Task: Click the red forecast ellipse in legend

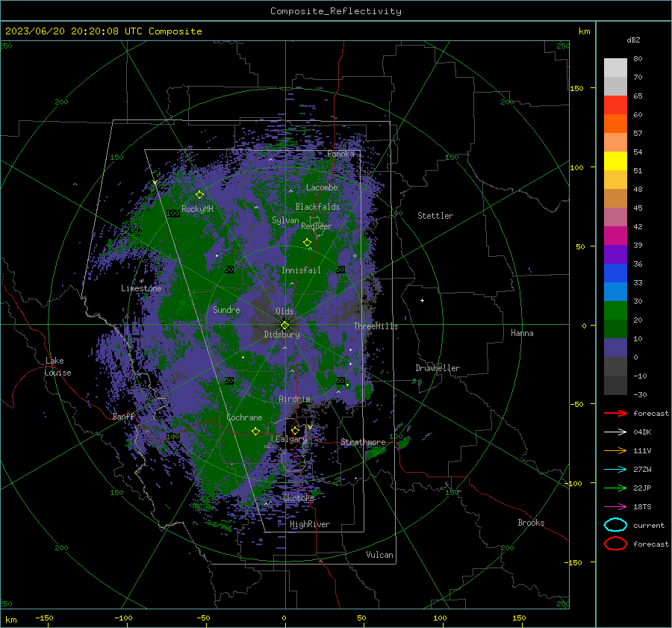Action: pyautogui.click(x=615, y=544)
